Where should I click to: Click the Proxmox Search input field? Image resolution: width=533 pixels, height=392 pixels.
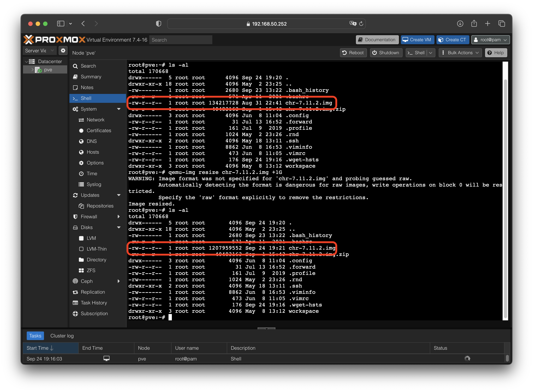pyautogui.click(x=181, y=40)
